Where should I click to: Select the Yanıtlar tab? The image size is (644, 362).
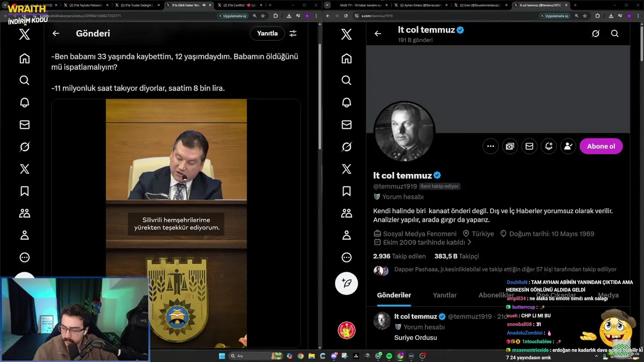445,295
